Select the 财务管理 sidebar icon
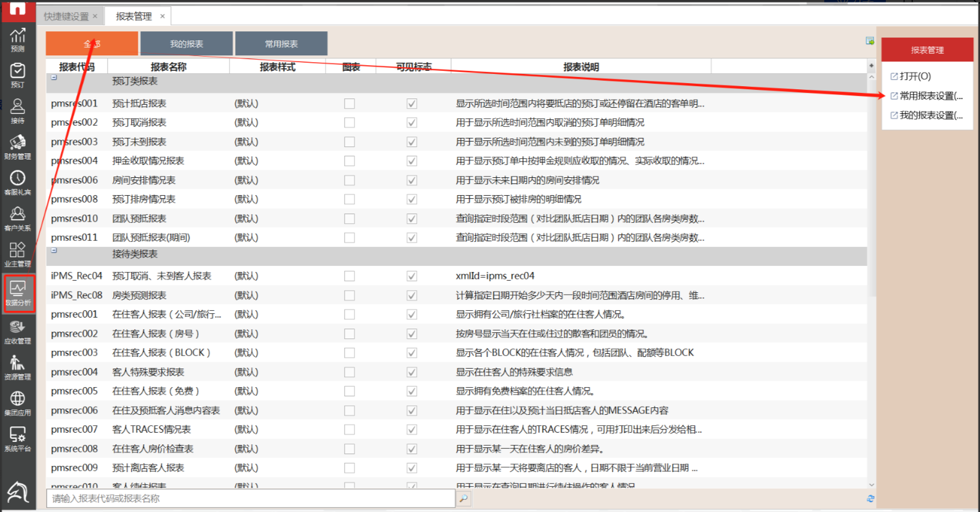The height and width of the screenshot is (512, 980). 17,146
